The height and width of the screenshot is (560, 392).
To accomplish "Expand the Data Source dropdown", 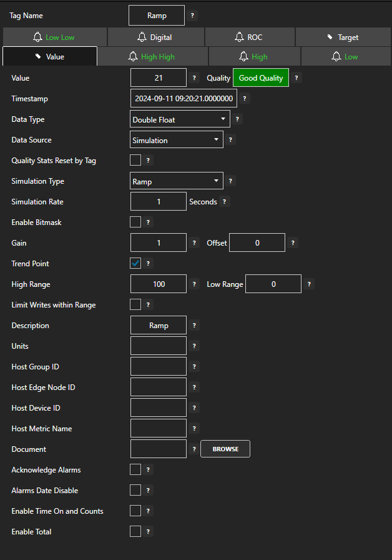I will [177, 140].
